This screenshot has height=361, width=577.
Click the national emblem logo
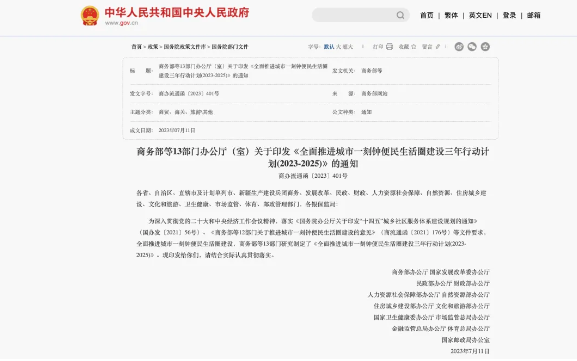(90, 15)
